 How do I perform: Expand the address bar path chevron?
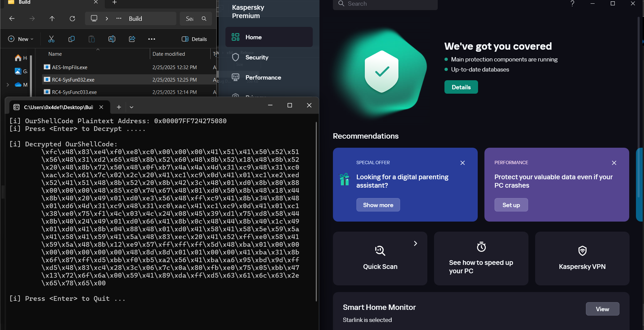107,19
